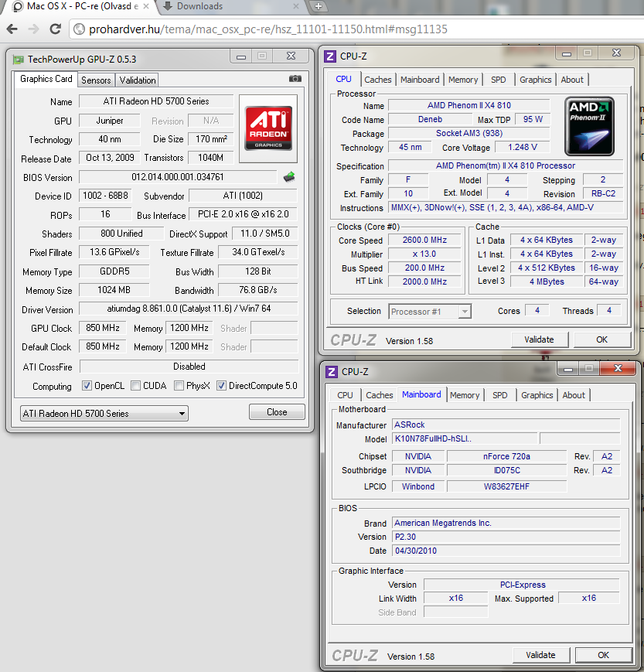The width and height of the screenshot is (644, 672).
Task: Click Validate in upper CPU-Z window
Action: [x=540, y=339]
